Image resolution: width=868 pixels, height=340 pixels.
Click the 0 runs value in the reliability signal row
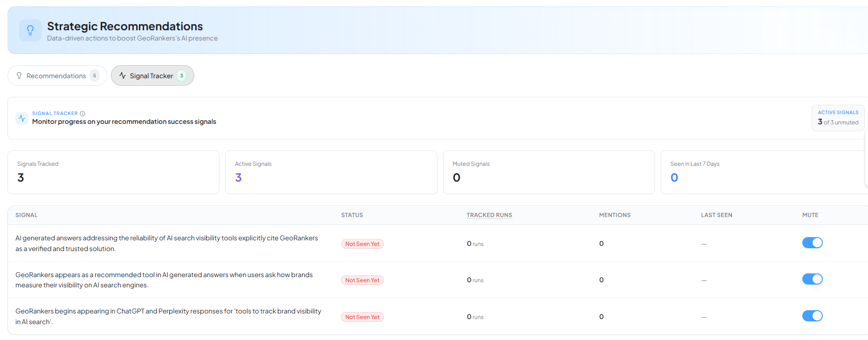click(475, 244)
